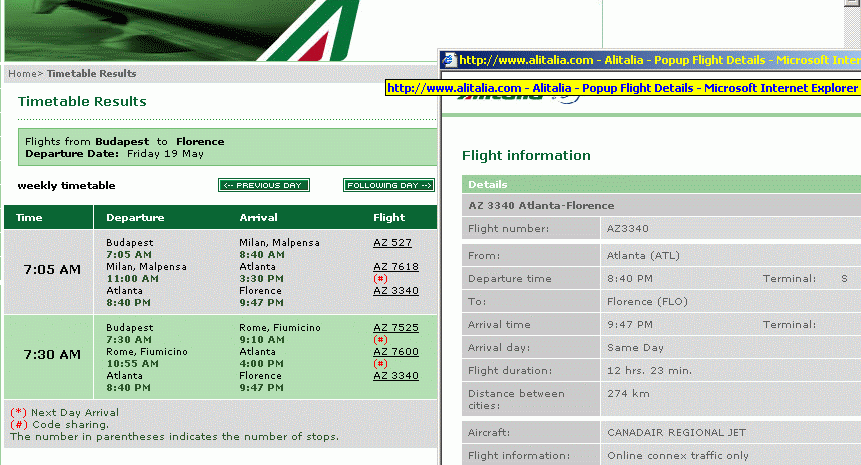
Task: Click the 9:47 PM arrival time in popup
Action: 630,324
